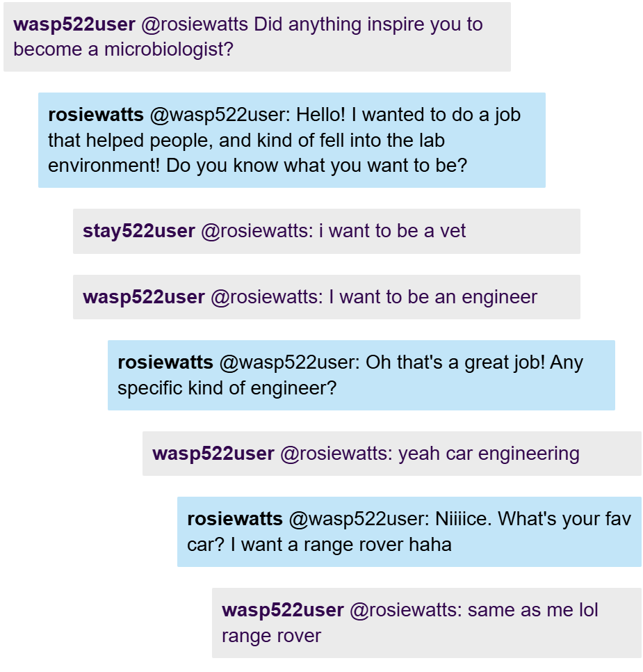Open stay522user username link
The image size is (643, 672).
click(x=139, y=231)
